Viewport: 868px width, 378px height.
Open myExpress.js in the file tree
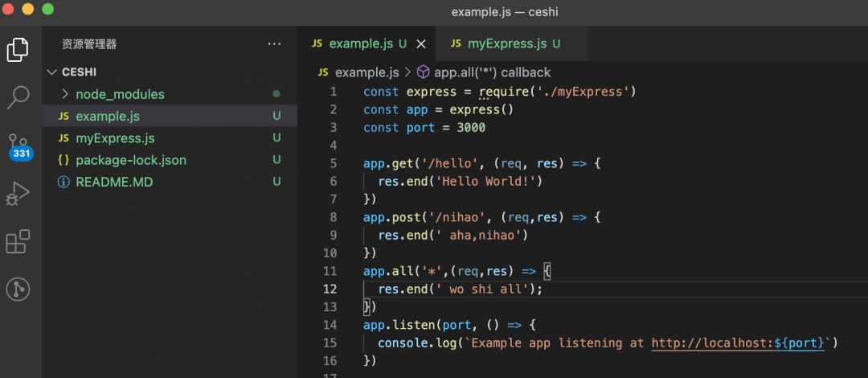click(170, 138)
